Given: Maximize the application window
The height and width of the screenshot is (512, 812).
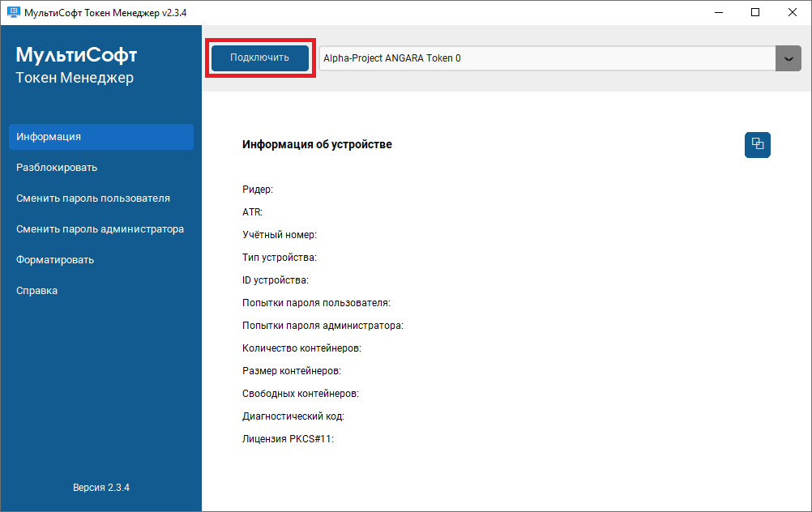Looking at the screenshot, I should [x=755, y=12].
